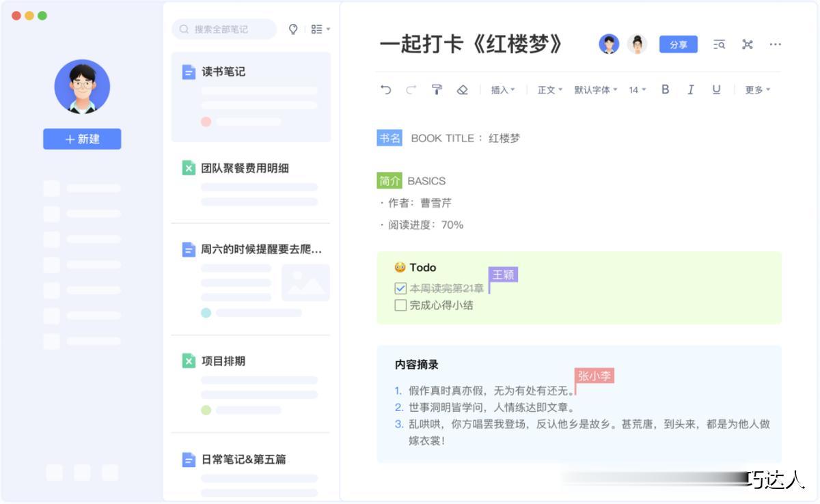
Task: Apply italic with the I icon
Action: pyautogui.click(x=691, y=89)
